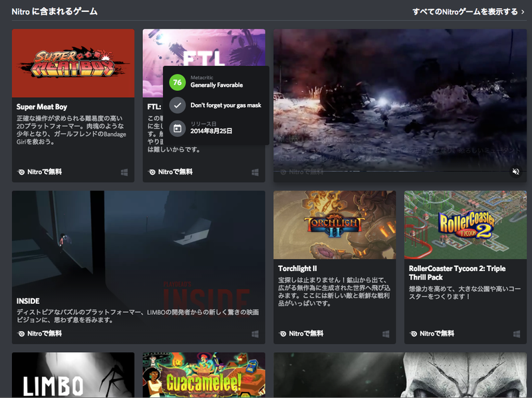Open the Super Meat Boy game thumbnail

coord(72,62)
